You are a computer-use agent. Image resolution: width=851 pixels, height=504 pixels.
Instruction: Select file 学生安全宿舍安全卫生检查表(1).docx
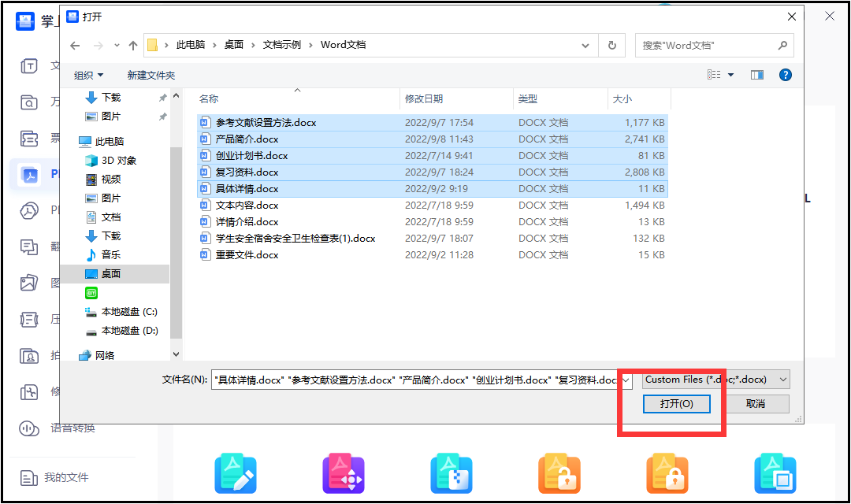point(432,239)
